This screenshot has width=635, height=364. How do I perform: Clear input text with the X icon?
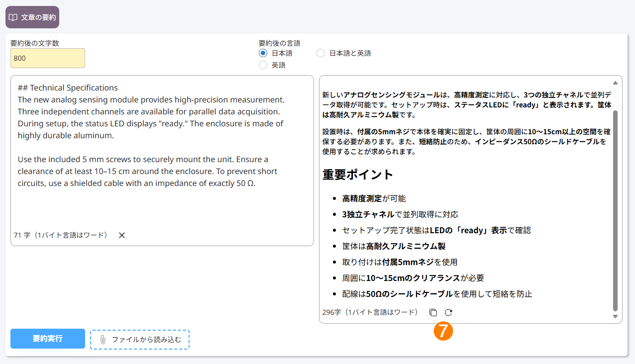pos(122,235)
